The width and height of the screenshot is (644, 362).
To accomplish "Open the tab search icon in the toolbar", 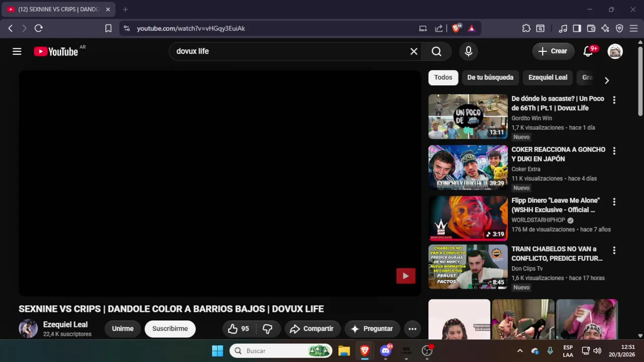I will (x=540, y=29).
